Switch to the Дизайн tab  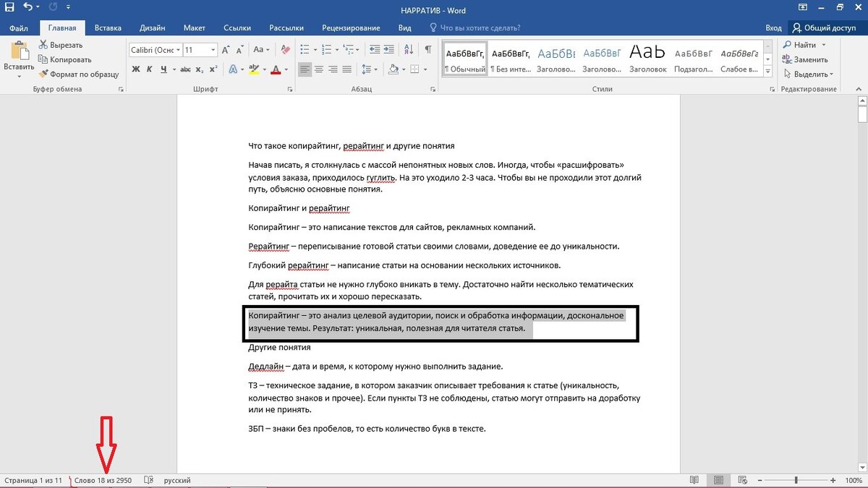point(153,27)
